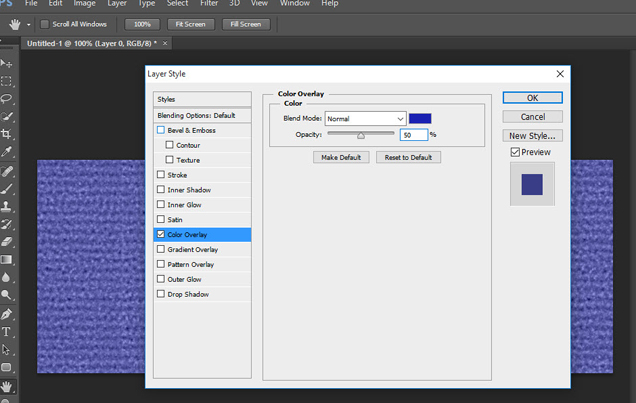This screenshot has width=636, height=403.
Task: Select the Lasso tool
Action: pos(7,99)
